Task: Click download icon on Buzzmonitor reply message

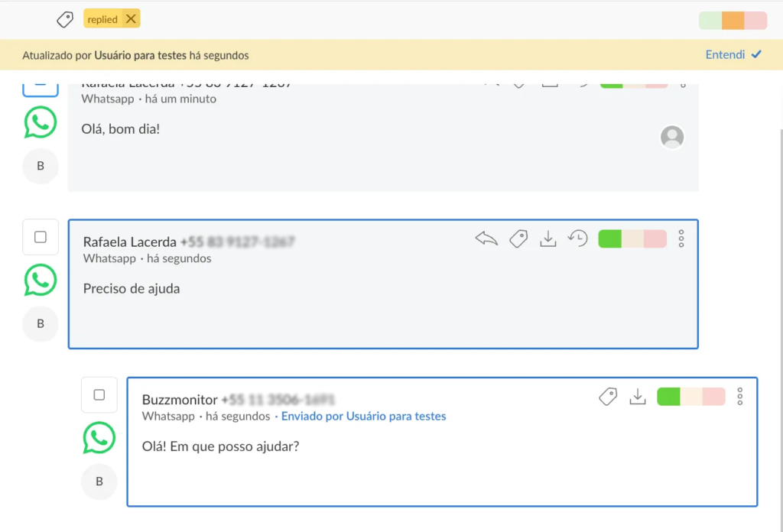Action: pyautogui.click(x=637, y=397)
